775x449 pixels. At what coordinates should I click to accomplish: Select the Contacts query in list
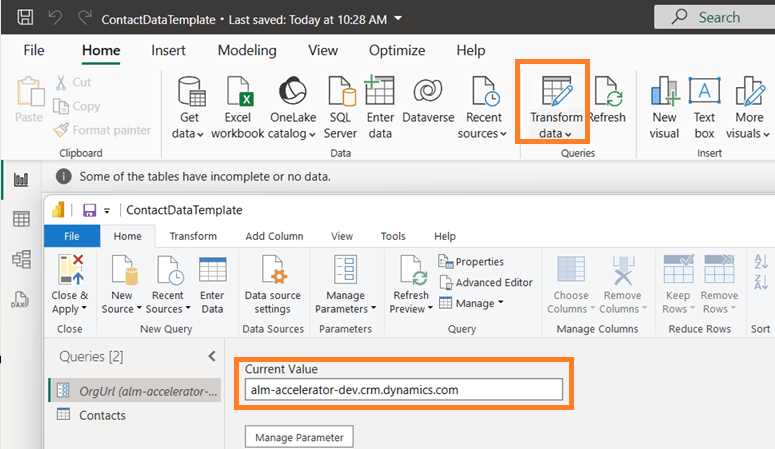click(102, 415)
